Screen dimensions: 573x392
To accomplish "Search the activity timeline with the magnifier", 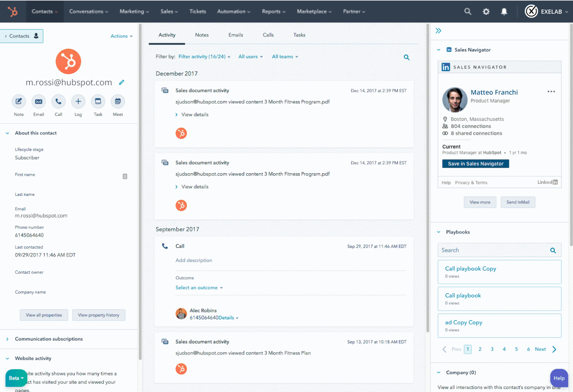I will click(406, 57).
